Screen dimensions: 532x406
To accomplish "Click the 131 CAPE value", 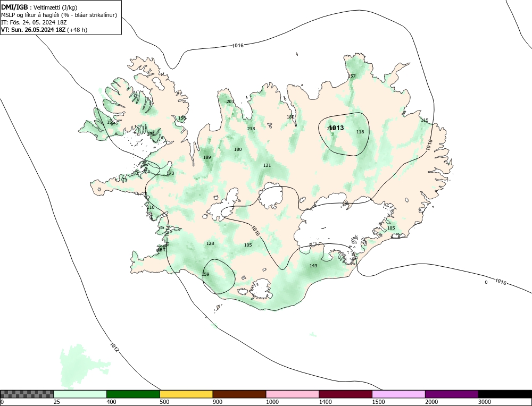I will 268,165.
